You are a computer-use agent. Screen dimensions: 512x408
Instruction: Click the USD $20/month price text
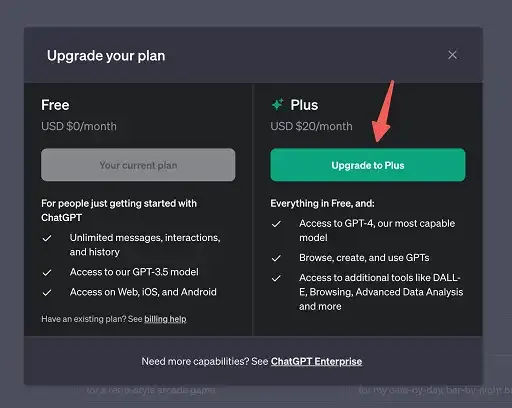[x=311, y=126]
